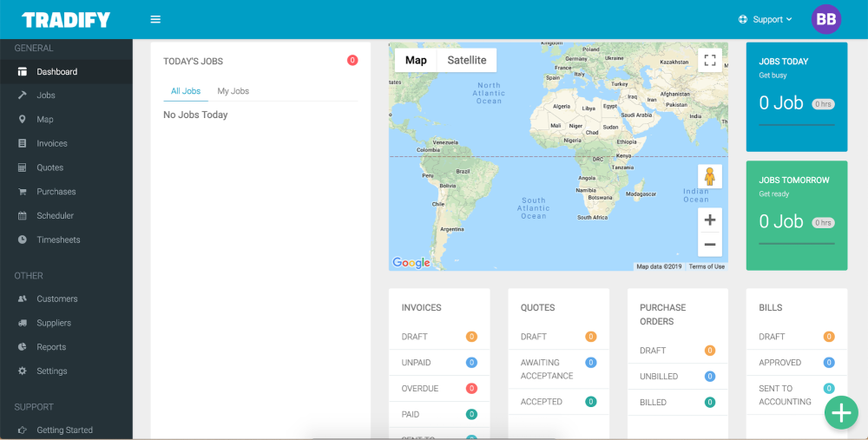Screen dimensions: 868x440
Task: Zoom in on the map
Action: tap(710, 220)
